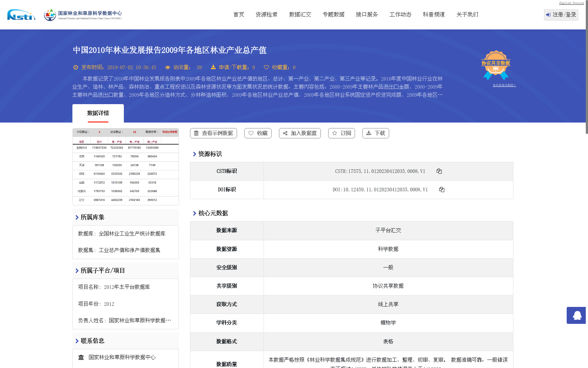Go to 科普频道 page
Screen dimensions: 588x368
click(434, 14)
